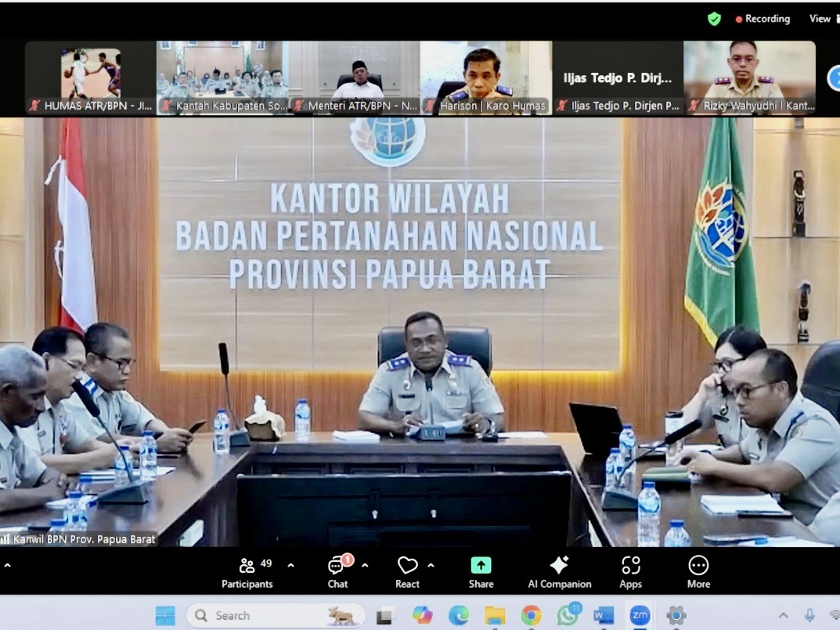This screenshot has width=840, height=630.
Task: Click the Recording indicator
Action: tap(763, 18)
